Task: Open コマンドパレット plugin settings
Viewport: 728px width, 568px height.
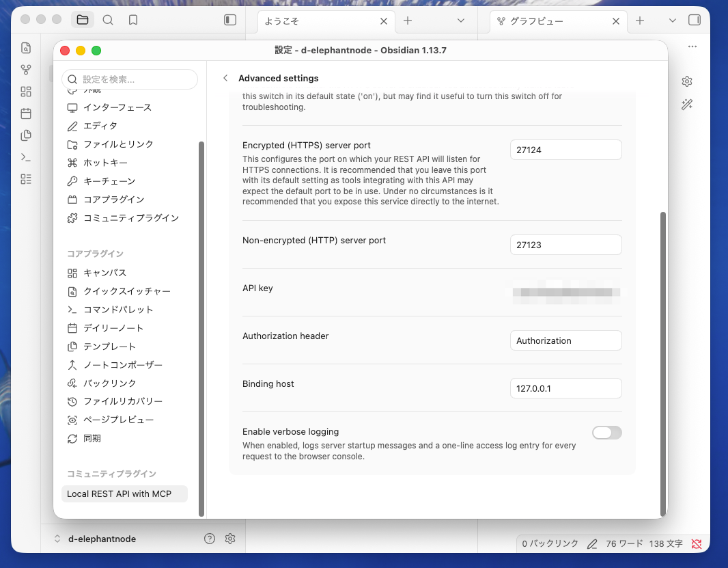Action: point(124,310)
